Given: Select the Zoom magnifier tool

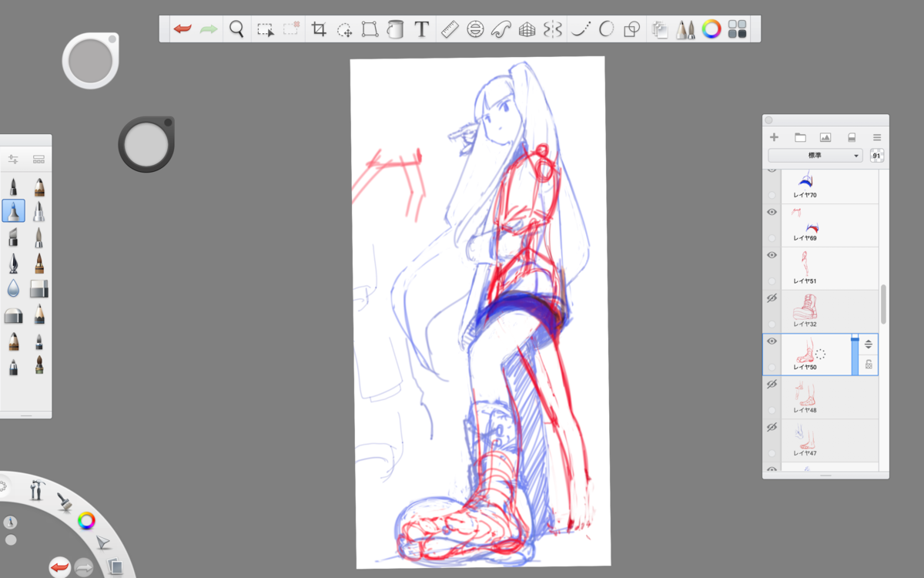Looking at the screenshot, I should [236, 29].
